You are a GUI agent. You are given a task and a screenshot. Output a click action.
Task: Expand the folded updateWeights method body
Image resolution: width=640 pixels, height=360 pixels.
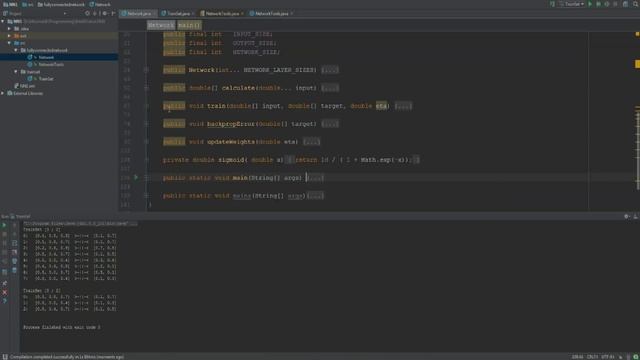pyautogui.click(x=311, y=142)
